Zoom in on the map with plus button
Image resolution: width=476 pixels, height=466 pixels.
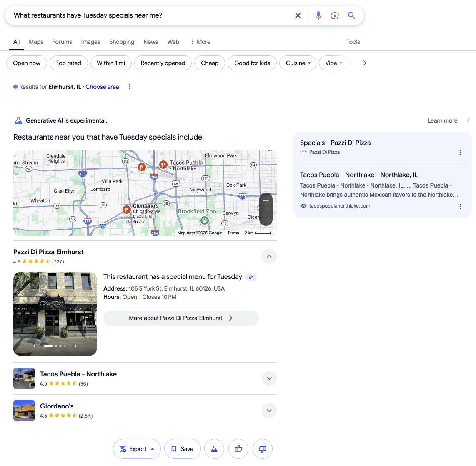pos(266,201)
